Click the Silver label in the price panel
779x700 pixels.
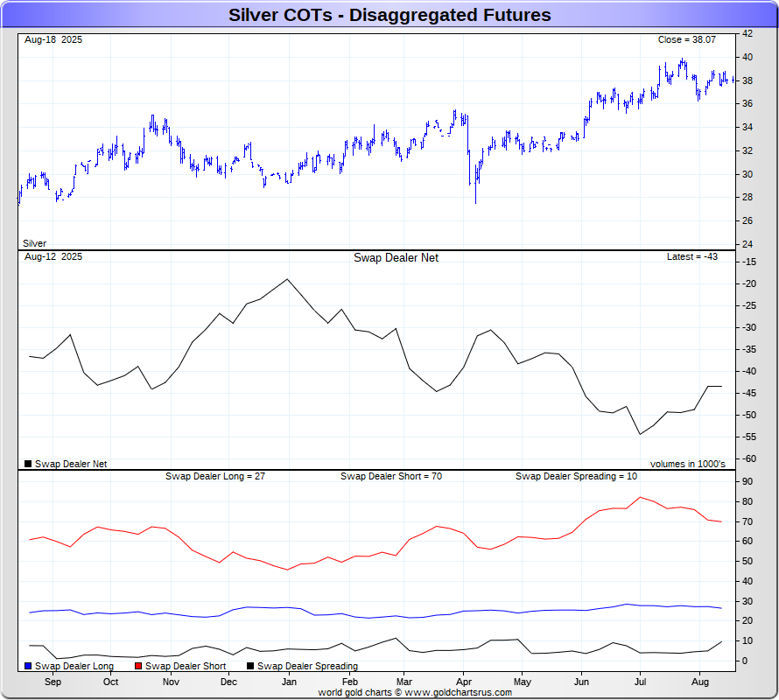34,243
